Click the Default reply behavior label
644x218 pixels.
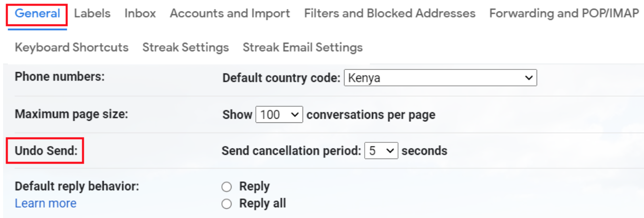point(77,186)
